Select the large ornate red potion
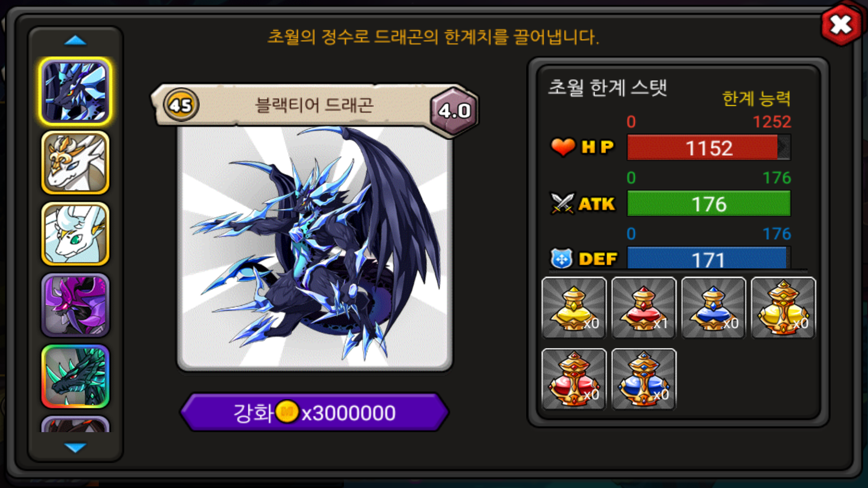 pyautogui.click(x=574, y=379)
